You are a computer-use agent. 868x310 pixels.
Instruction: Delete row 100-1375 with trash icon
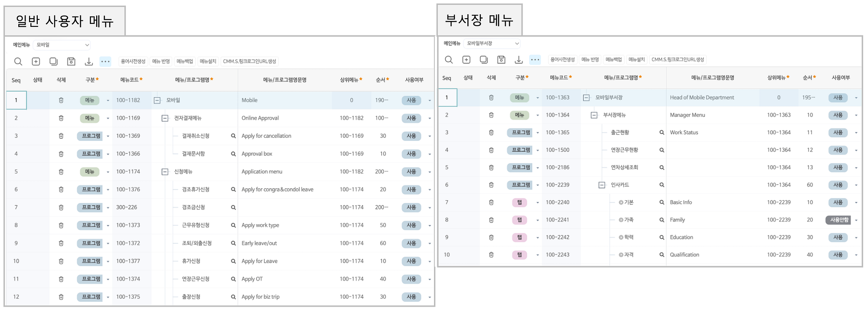click(x=61, y=297)
